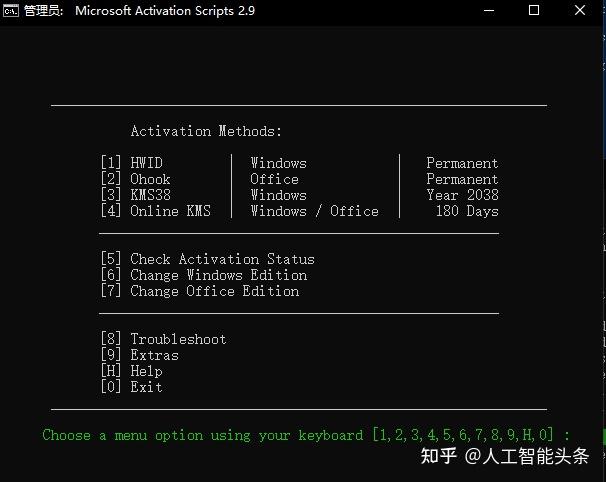Click the 180 Days label

point(466,211)
